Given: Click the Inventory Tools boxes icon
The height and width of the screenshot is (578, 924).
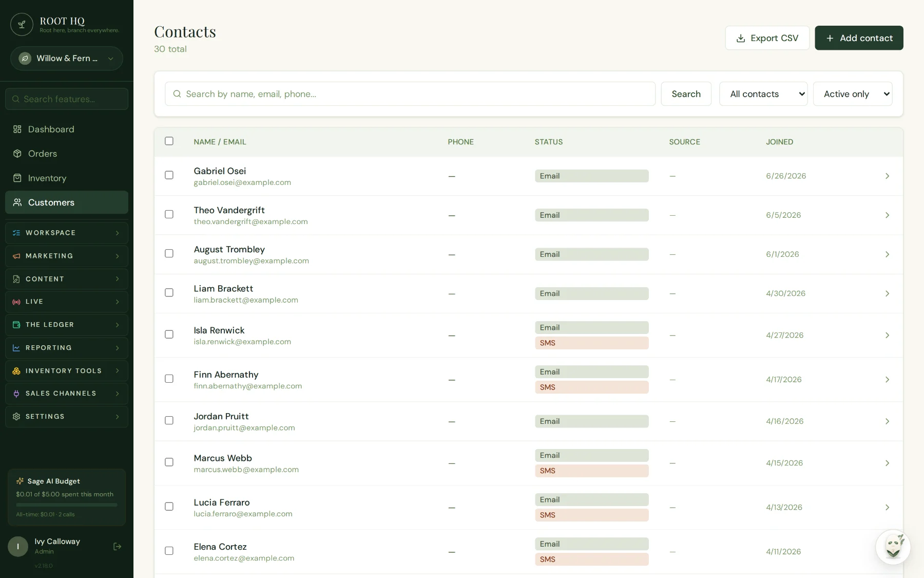Looking at the screenshot, I should point(16,371).
